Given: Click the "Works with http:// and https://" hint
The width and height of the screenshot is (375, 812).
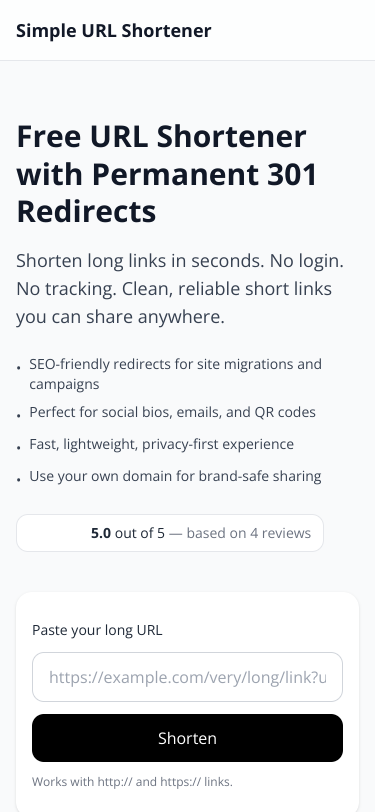Looking at the screenshot, I should pyautogui.click(x=132, y=781).
